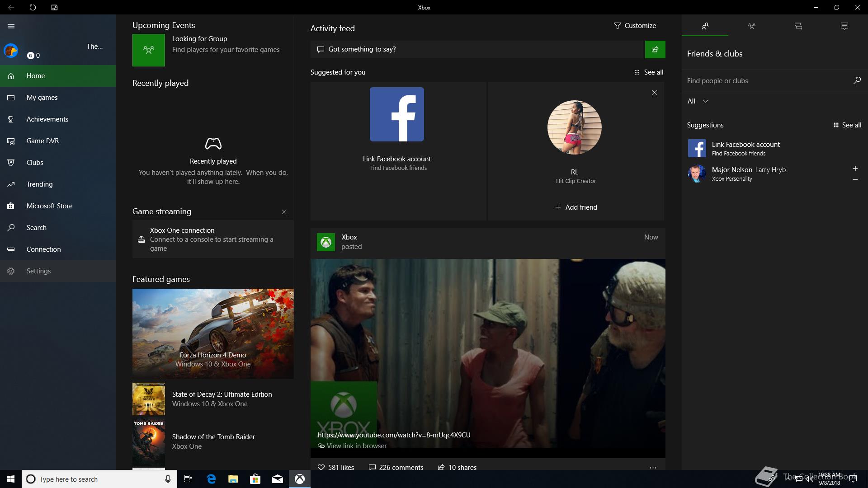The width and height of the screenshot is (868, 488).
Task: Open Achievements in sidebar
Action: point(58,119)
